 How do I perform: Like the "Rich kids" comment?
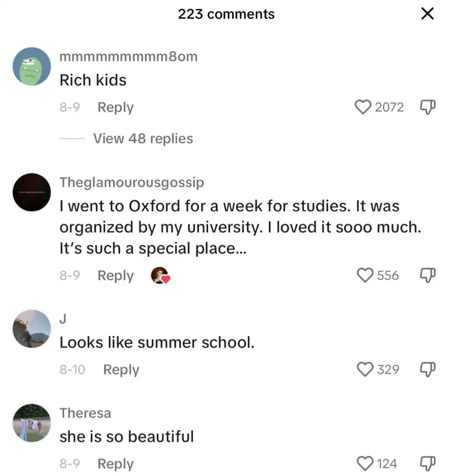click(x=364, y=107)
